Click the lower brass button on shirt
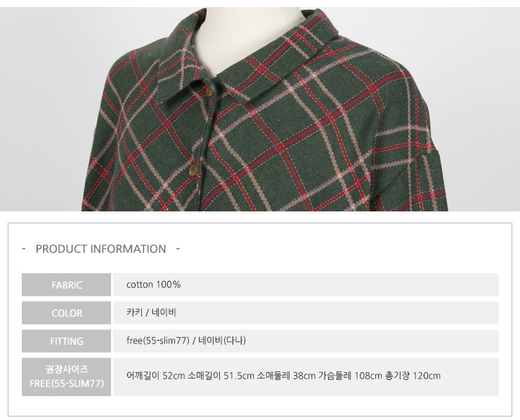The height and width of the screenshot is (420, 520). [x=193, y=171]
